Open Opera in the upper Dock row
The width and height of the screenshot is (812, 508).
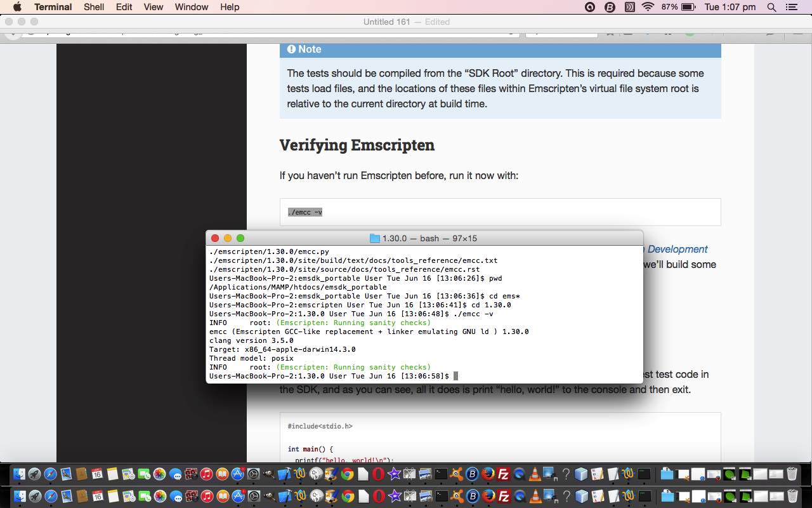(378, 474)
